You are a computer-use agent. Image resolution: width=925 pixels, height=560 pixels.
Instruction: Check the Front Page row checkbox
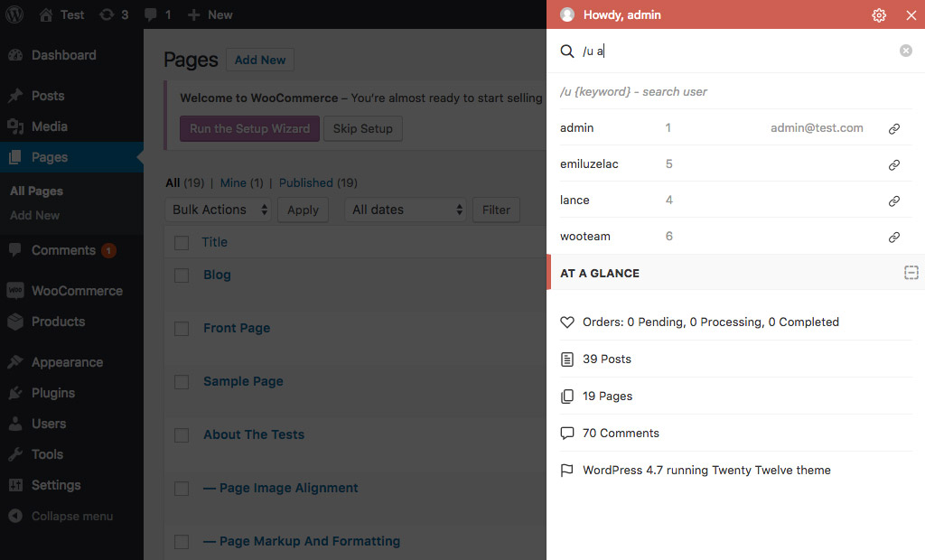182,329
